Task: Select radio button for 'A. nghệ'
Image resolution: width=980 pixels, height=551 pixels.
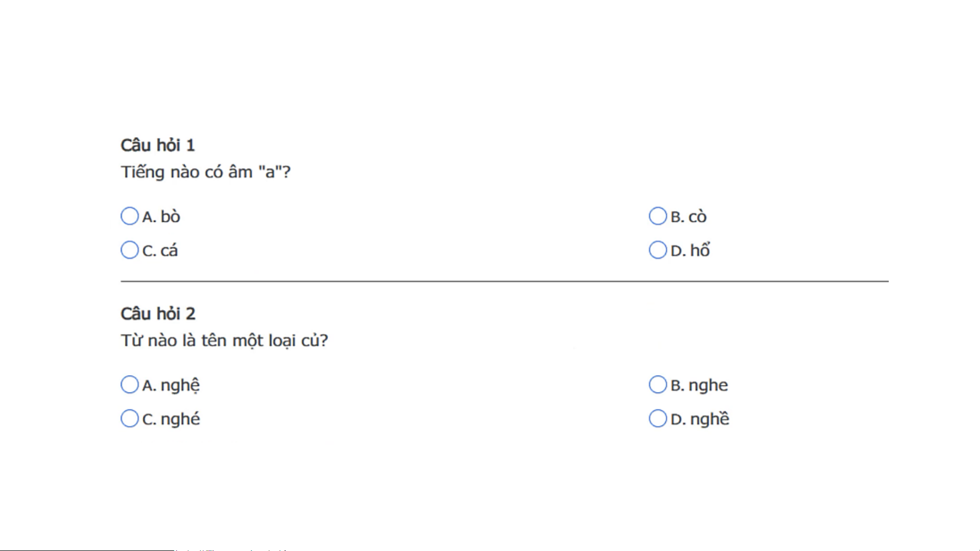Action: point(130,385)
